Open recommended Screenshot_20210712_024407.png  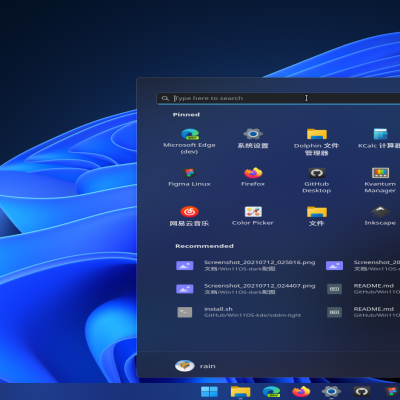pos(246,289)
